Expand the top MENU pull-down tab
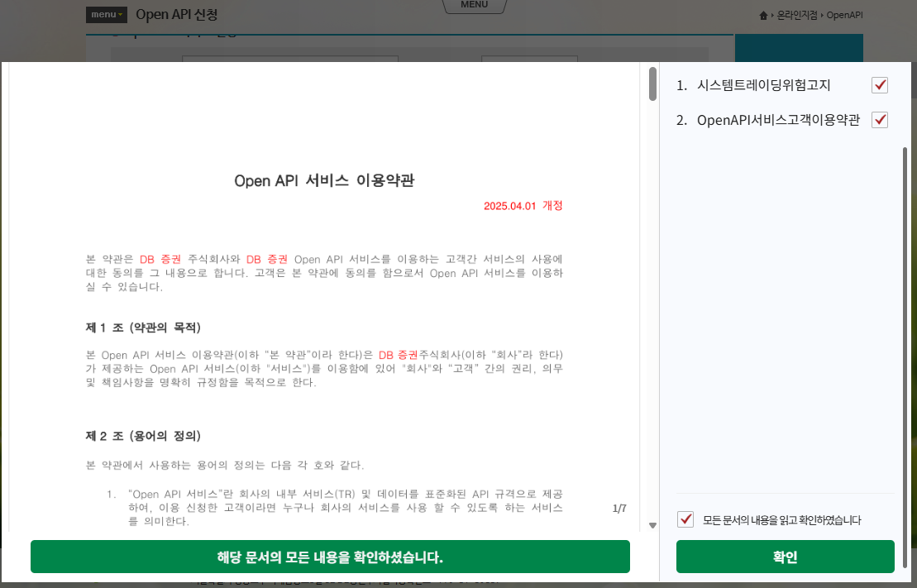Image resolution: width=917 pixels, height=588 pixels. 475,6
